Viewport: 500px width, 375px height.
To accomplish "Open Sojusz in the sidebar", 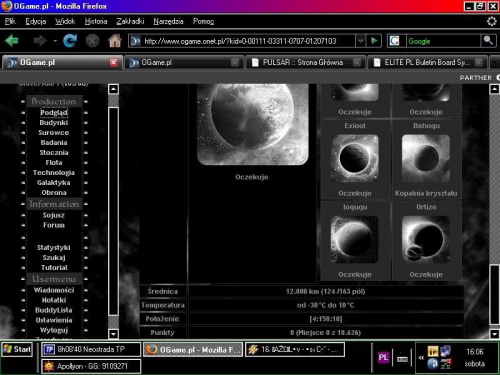I will (x=54, y=215).
